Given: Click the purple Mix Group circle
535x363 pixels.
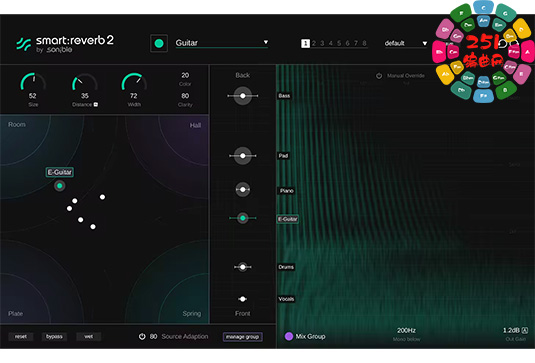Looking at the screenshot, I should [289, 336].
